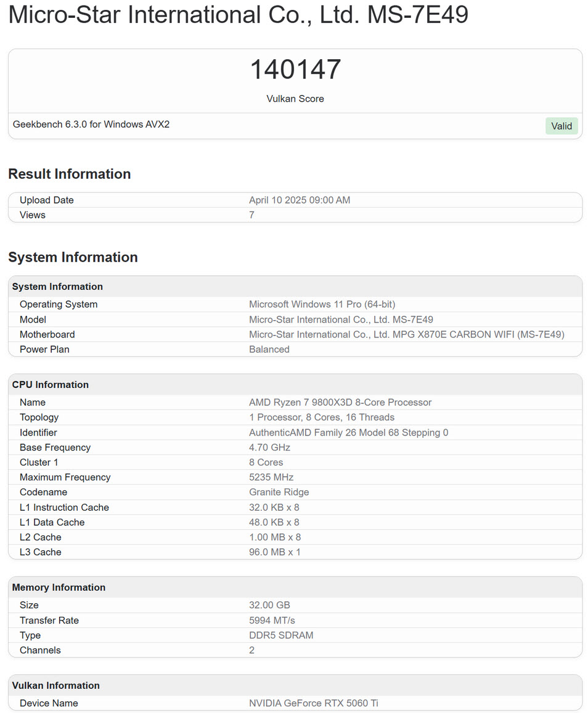The image size is (588, 713).
Task: Click the Motherboard label
Action: (x=47, y=335)
